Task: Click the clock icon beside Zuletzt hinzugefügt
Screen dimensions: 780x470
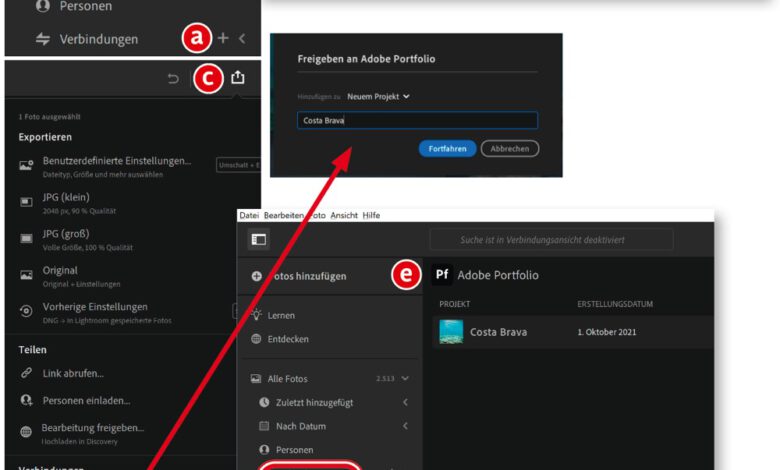Action: click(x=264, y=402)
